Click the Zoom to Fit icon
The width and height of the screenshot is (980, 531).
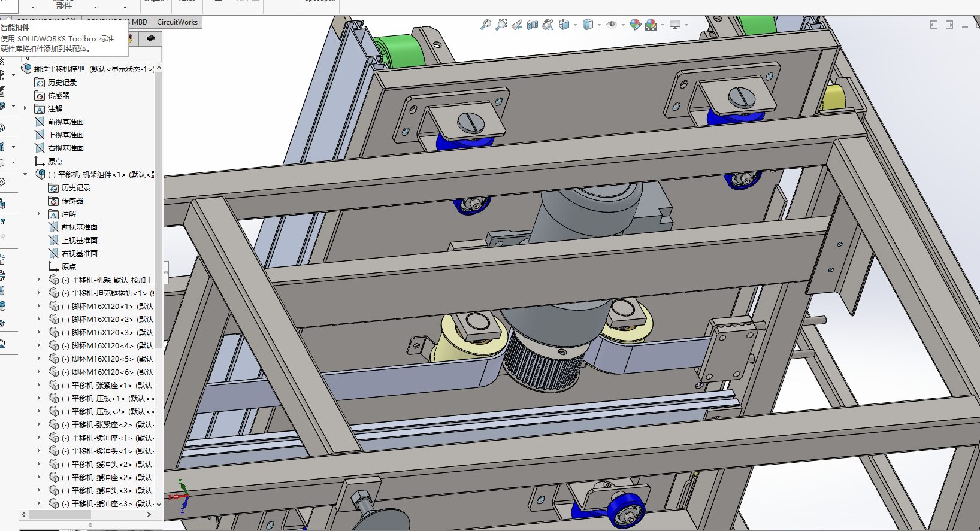click(x=486, y=25)
